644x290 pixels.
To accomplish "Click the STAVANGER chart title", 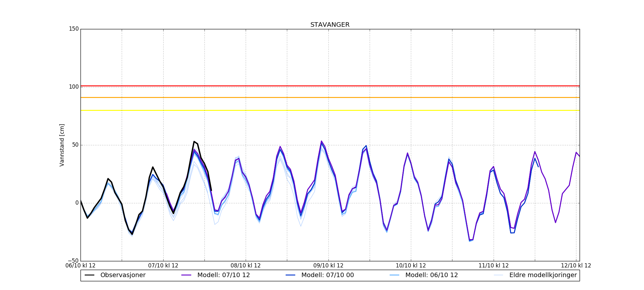I will 330,25.
